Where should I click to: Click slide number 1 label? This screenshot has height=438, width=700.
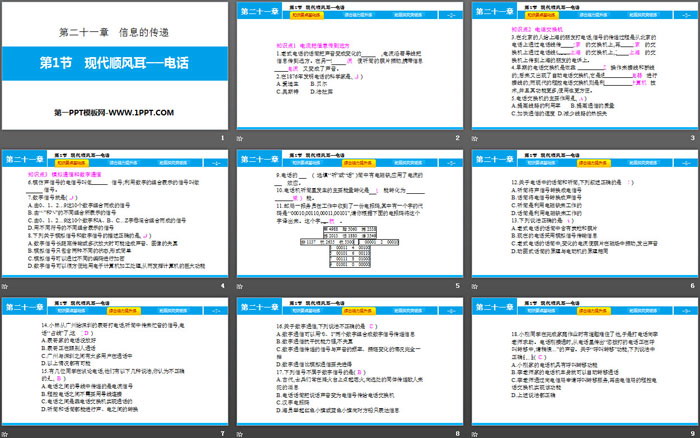222,138
